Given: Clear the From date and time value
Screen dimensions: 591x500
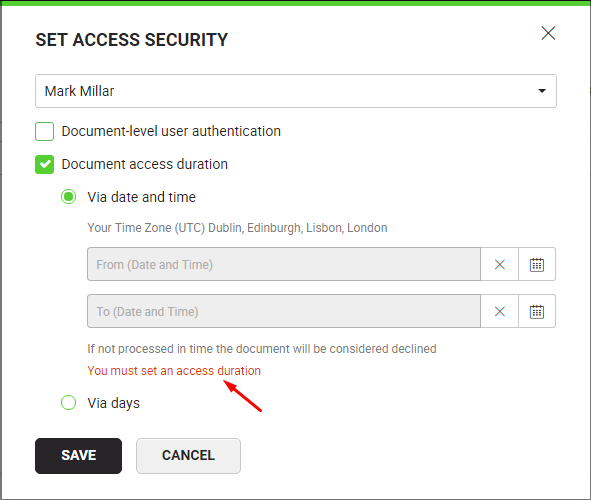Looking at the screenshot, I should click(499, 264).
